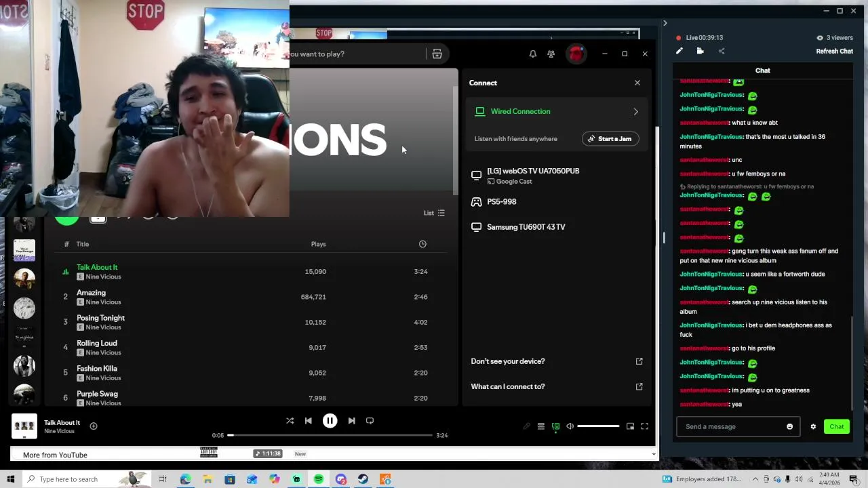Adjust the Spotify volume slider
Screen dimensions: 868x488
point(598,426)
